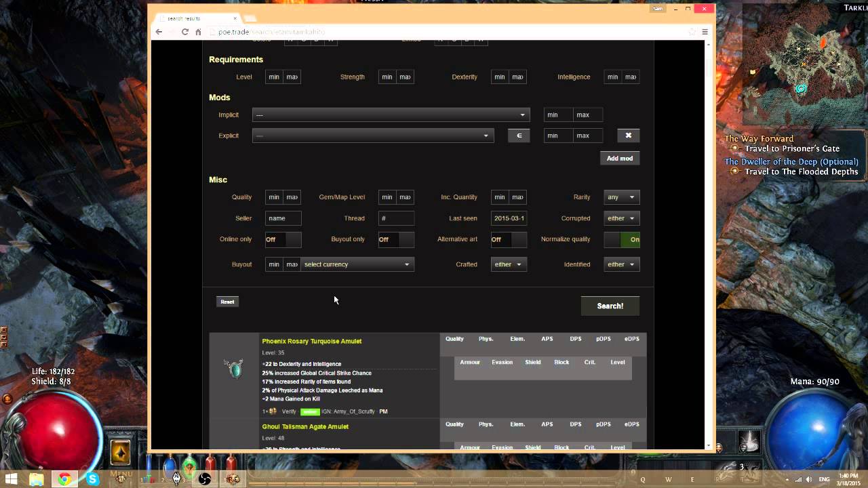Viewport: 868px width, 488px height.
Task: Open File Explorer from the taskbar
Action: (36, 479)
